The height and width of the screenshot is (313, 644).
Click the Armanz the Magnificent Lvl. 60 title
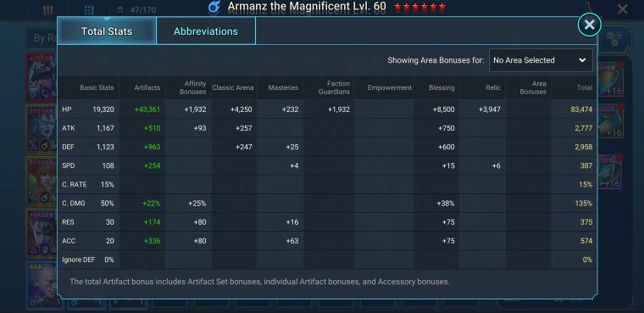point(307,7)
